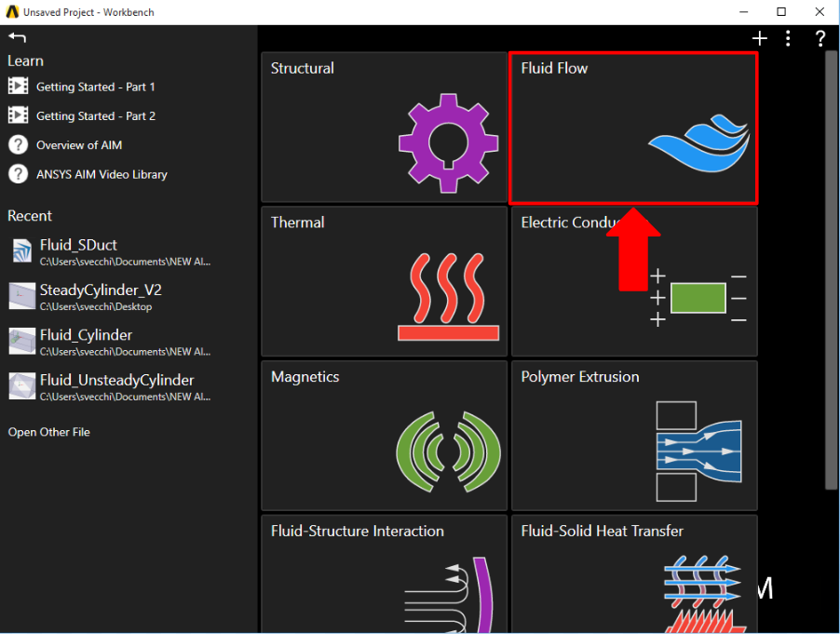
Task: Open recent project SteadyCylinder_V2
Action: click(x=101, y=290)
